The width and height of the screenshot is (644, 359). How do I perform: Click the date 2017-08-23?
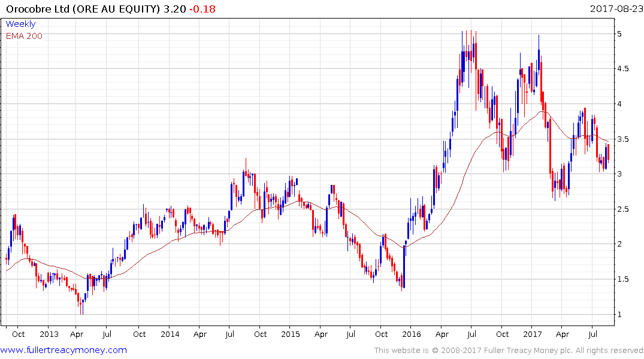pos(616,8)
